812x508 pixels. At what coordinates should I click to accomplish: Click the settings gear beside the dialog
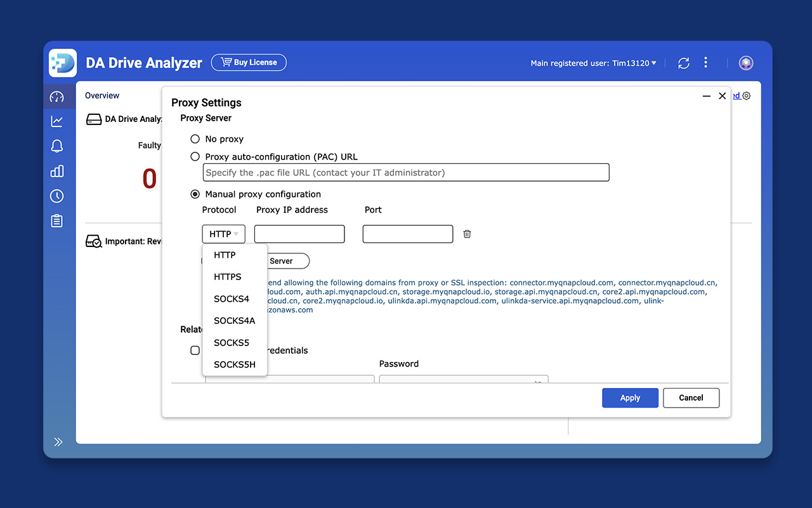pos(746,95)
